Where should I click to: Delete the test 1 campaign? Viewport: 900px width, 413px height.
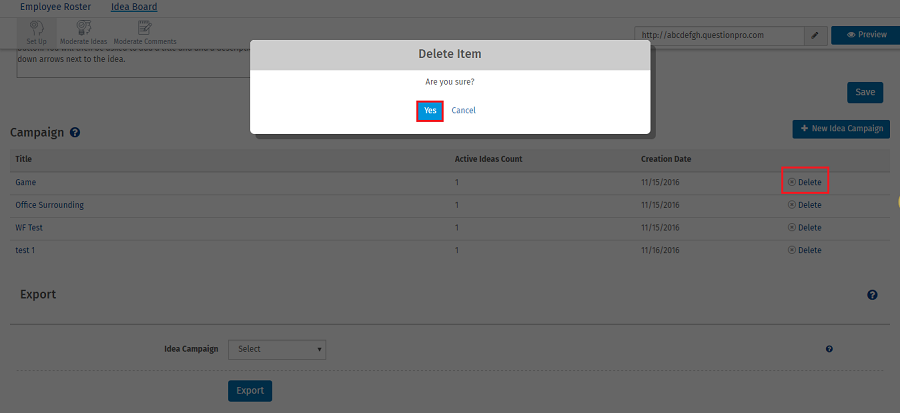point(805,250)
